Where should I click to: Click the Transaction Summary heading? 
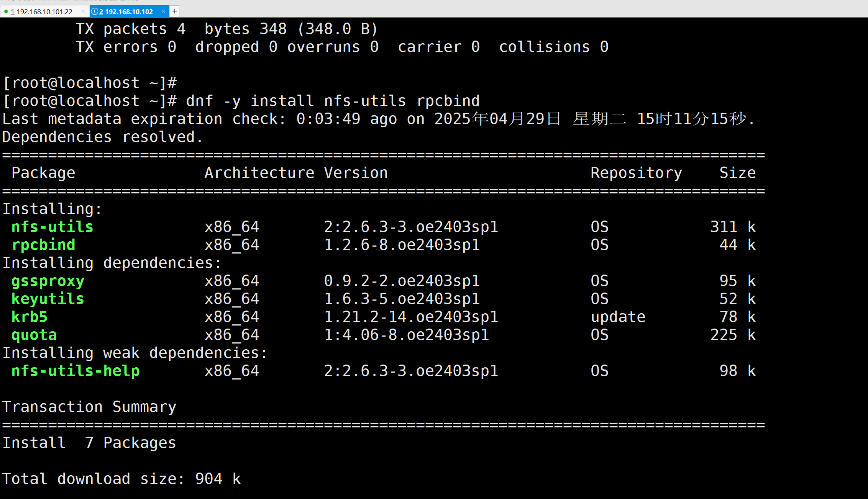click(x=89, y=407)
